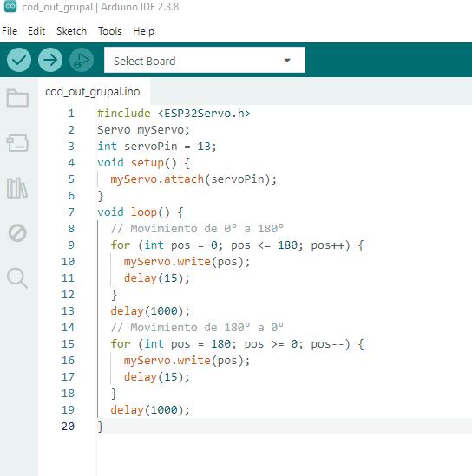Select the cod_out_grupal.ino tab
The width and height of the screenshot is (472, 476).
pyautogui.click(x=93, y=91)
